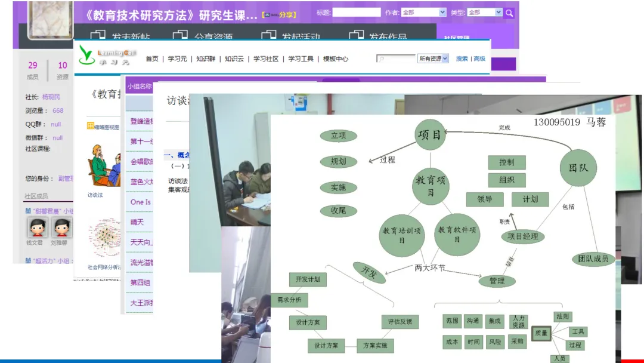Image resolution: width=644 pixels, height=363 pixels.
Task: Click the 管理 oval node
Action: tap(497, 281)
